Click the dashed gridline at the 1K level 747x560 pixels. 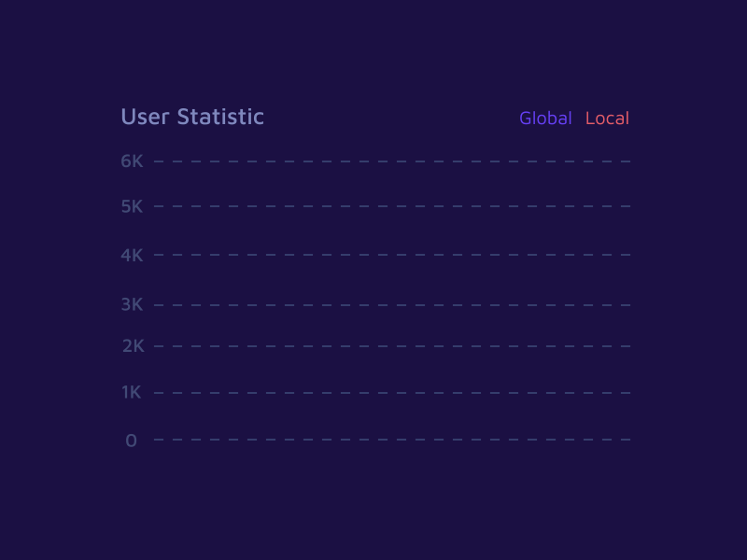pyautogui.click(x=392, y=391)
